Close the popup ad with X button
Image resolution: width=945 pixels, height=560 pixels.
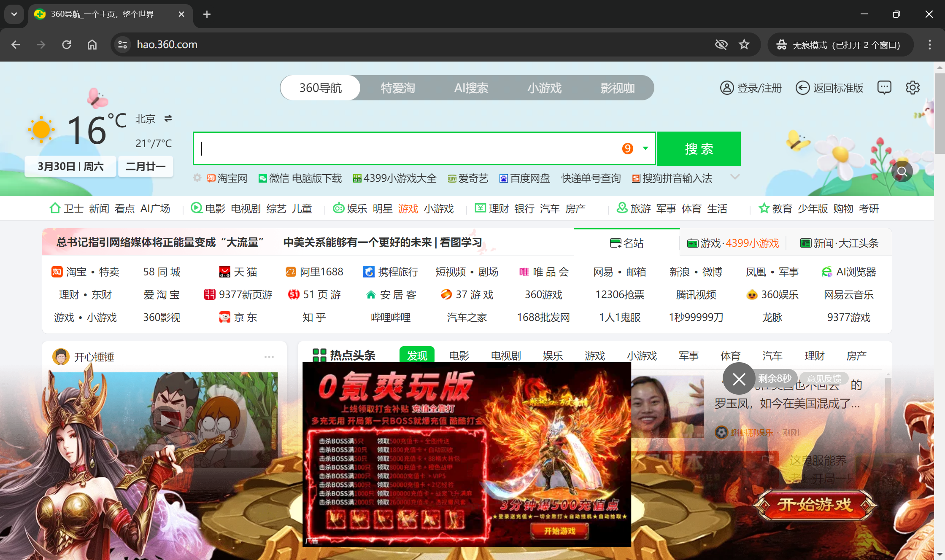click(739, 379)
